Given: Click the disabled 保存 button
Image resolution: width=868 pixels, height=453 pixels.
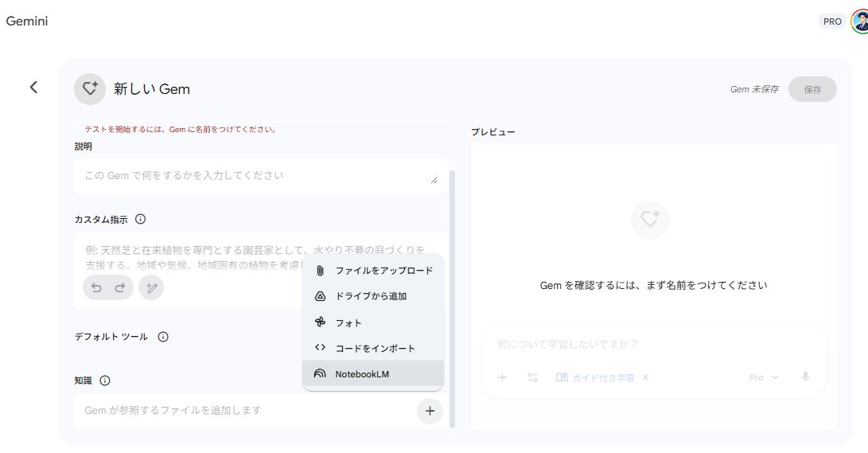Looking at the screenshot, I should tap(812, 89).
